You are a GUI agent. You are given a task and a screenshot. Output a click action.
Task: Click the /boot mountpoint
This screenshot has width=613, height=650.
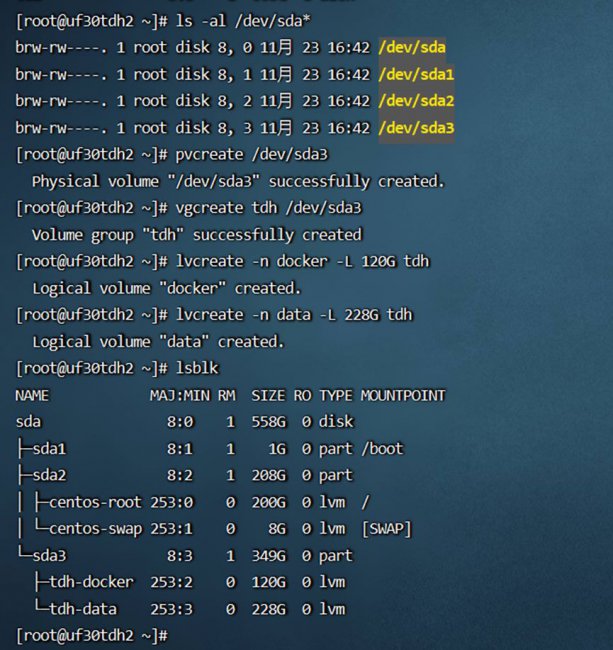coord(382,449)
